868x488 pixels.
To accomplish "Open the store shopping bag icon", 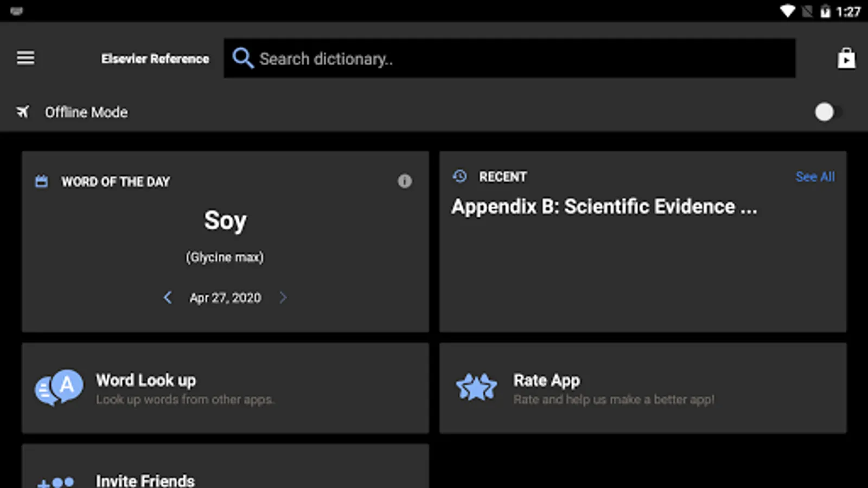I will pyautogui.click(x=846, y=58).
